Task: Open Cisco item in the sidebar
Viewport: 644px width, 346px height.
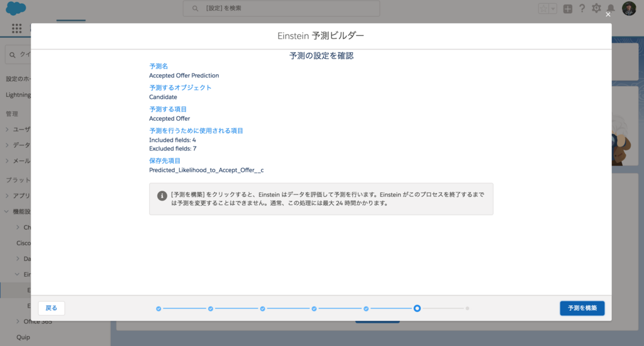Action: 23,243
